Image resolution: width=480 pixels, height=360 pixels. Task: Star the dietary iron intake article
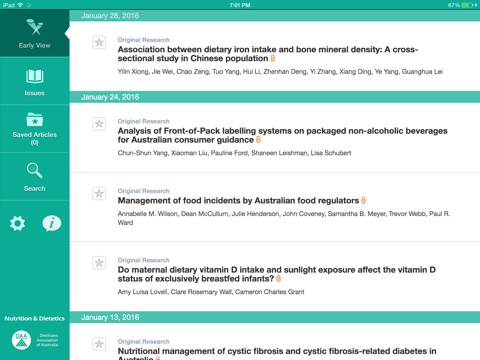pos(99,42)
